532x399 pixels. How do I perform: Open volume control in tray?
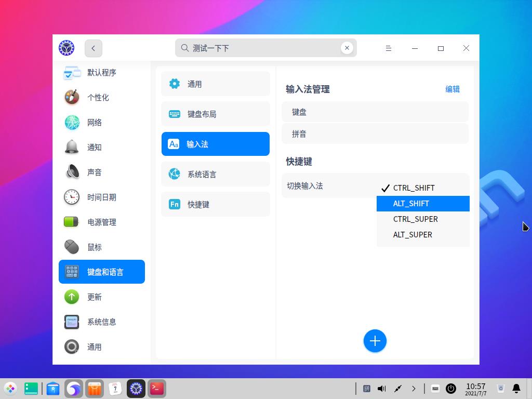382,389
